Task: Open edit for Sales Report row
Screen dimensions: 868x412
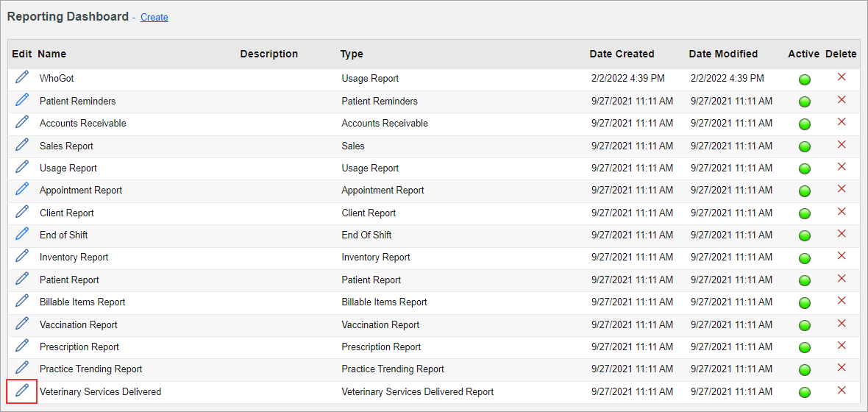Action: pos(21,144)
